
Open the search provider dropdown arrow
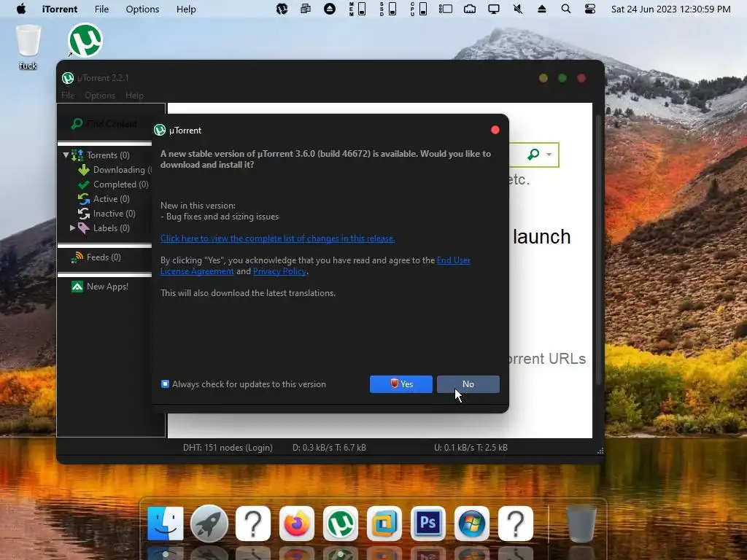(x=549, y=155)
